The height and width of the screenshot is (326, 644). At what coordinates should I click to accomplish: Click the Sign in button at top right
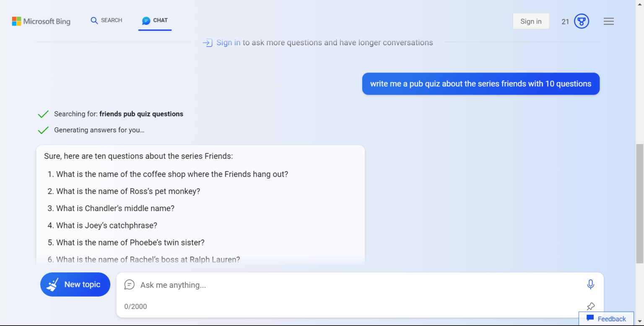[x=531, y=21]
